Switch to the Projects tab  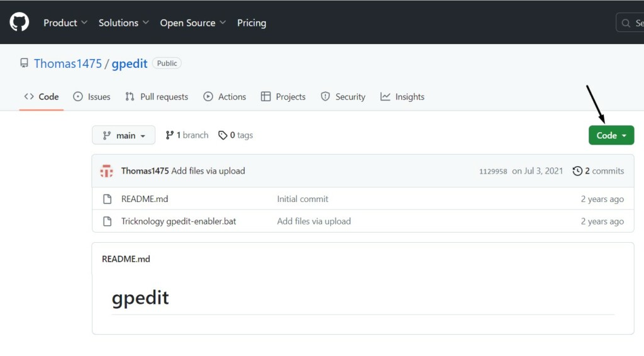pos(284,97)
